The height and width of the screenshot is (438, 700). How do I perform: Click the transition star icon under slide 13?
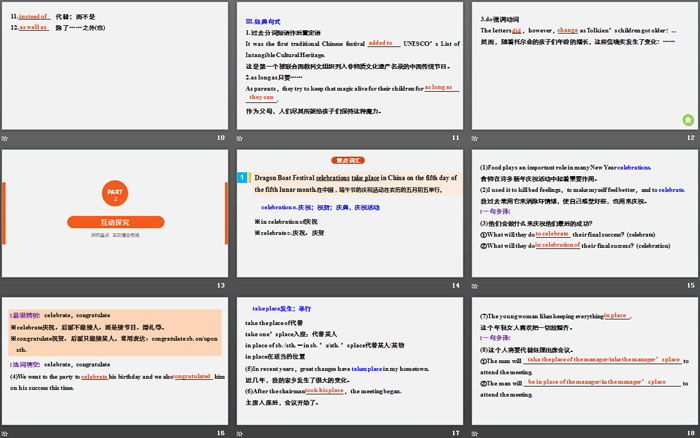click(6, 286)
